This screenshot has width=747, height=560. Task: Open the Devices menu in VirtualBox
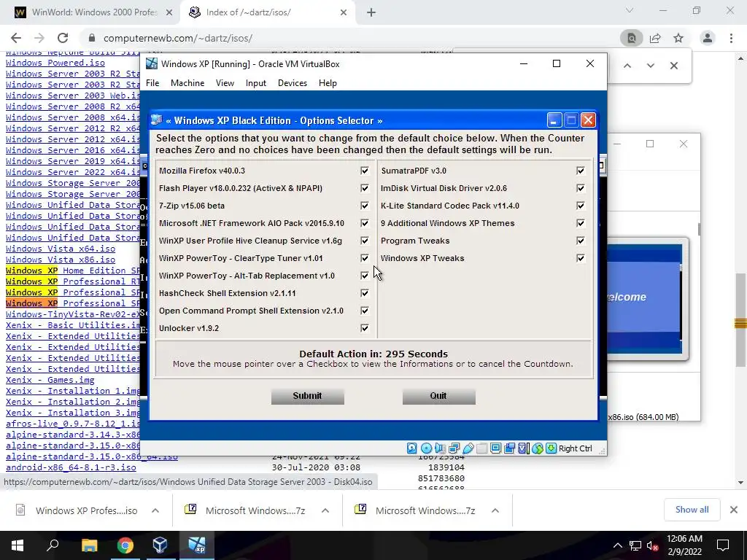tap(293, 83)
